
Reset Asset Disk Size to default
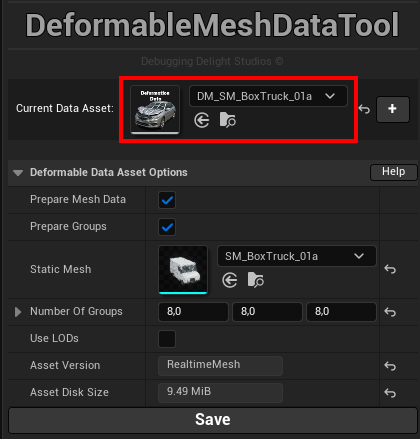[x=390, y=393]
